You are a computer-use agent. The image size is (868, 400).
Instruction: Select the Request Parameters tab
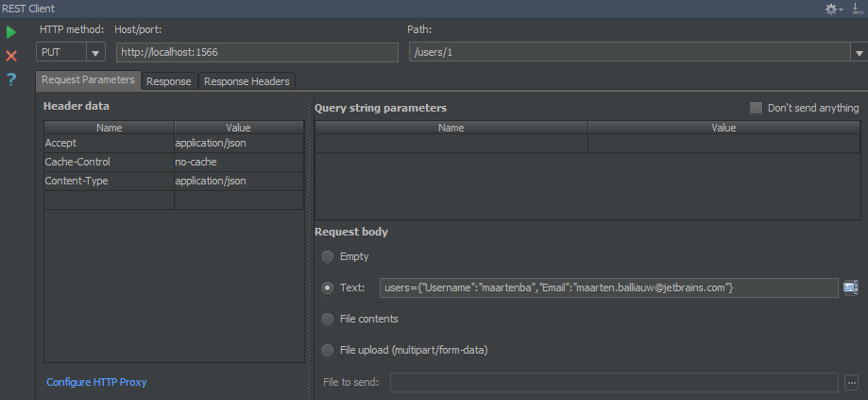pyautogui.click(x=88, y=80)
